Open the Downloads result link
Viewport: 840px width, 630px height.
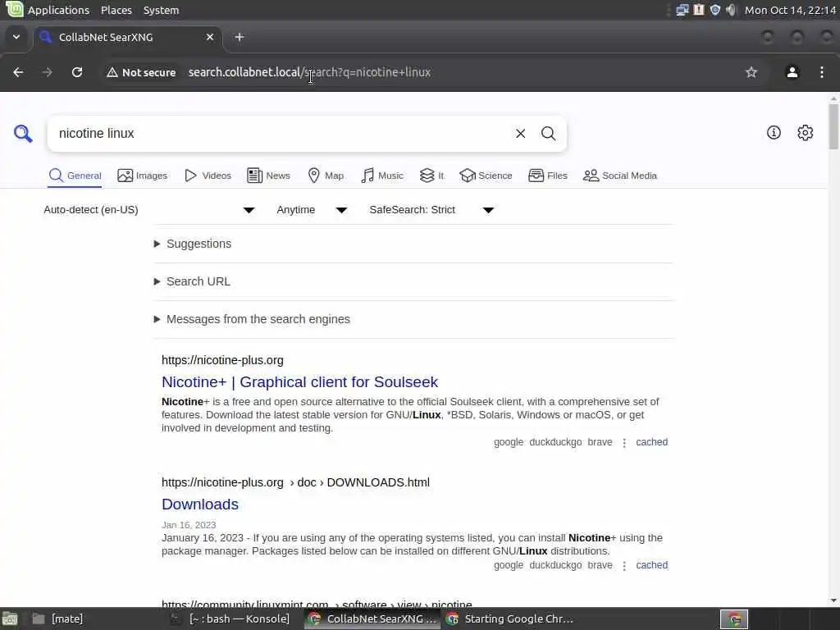[x=200, y=504]
